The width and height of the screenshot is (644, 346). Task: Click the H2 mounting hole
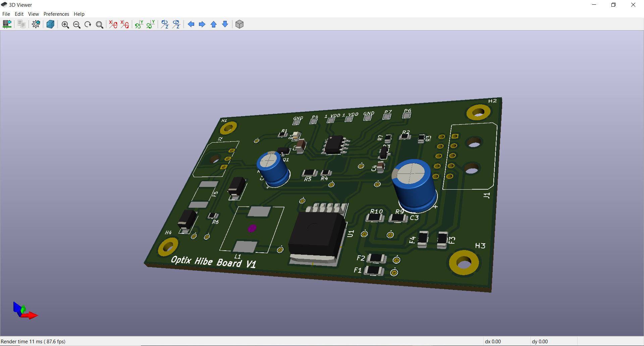(x=479, y=112)
